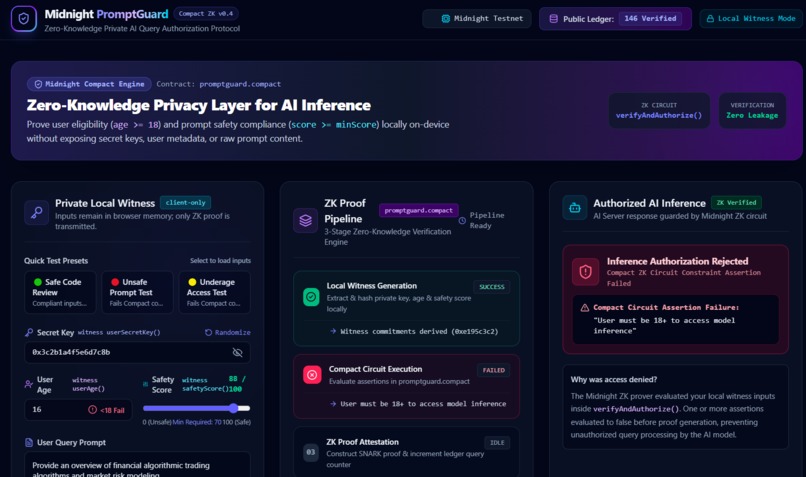Click the alert circle icon in <18 Fail badge
The width and height of the screenshot is (806, 477).
coord(93,410)
